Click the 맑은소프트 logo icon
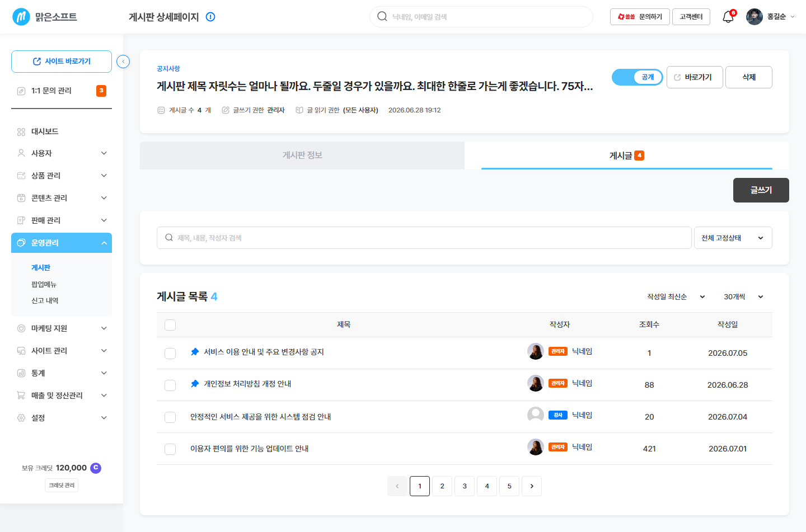Image resolution: width=806 pixels, height=532 pixels. 21,17
